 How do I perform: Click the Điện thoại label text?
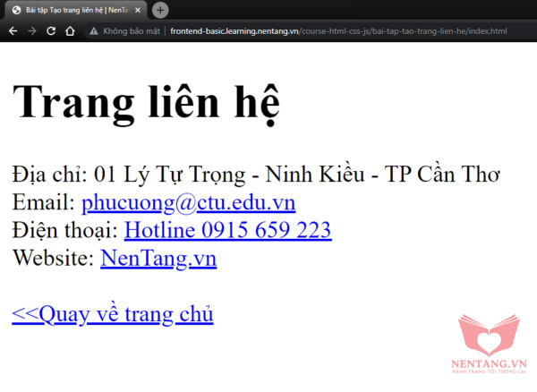click(x=65, y=230)
